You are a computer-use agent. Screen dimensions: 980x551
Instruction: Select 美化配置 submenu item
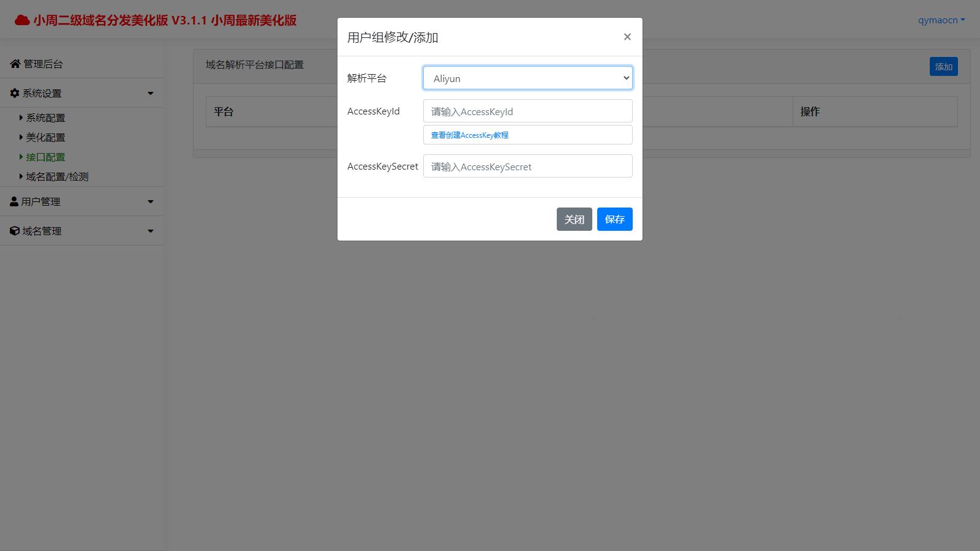[x=45, y=137]
